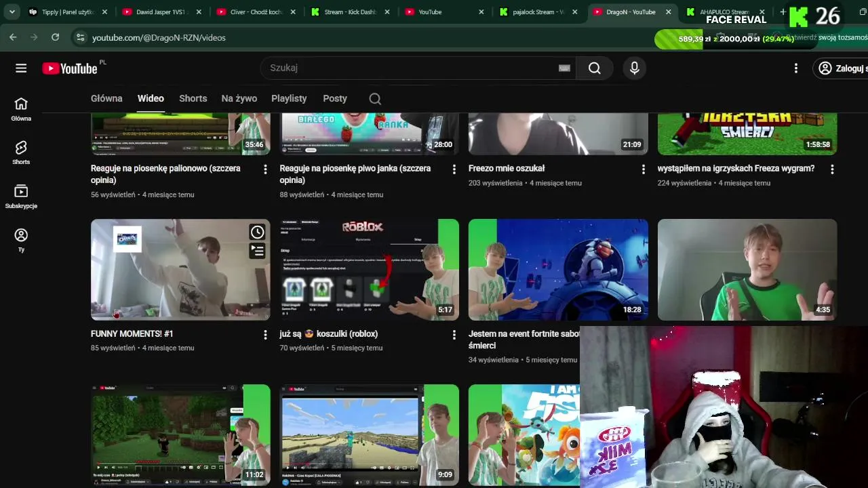Image resolution: width=868 pixels, height=488 pixels.
Task: Open wystąpiłem na igrzyskach Freeza wygram? title
Action: pyautogui.click(x=736, y=168)
